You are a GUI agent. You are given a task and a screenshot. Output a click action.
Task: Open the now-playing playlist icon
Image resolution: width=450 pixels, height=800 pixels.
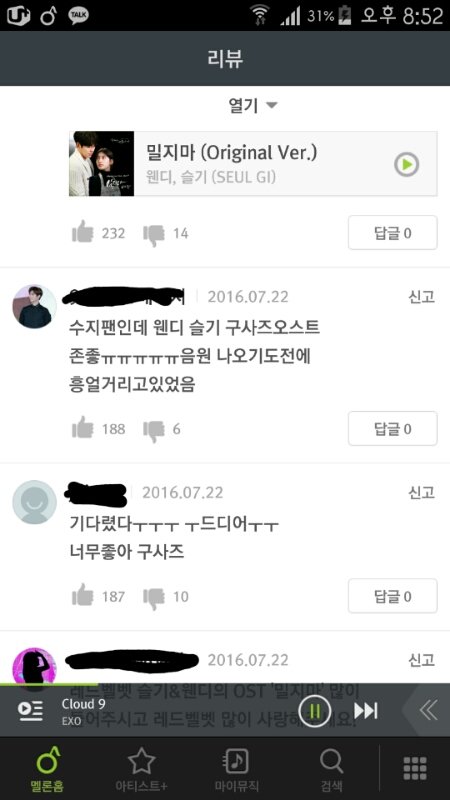31,710
